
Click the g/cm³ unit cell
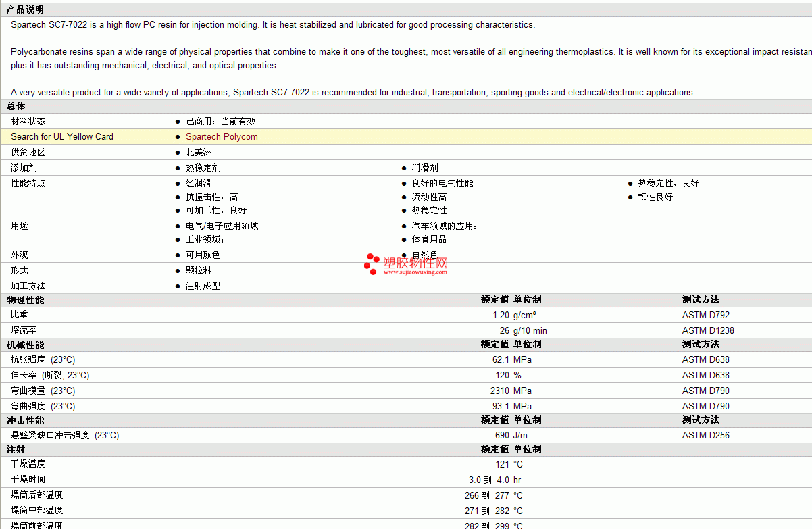tap(525, 315)
